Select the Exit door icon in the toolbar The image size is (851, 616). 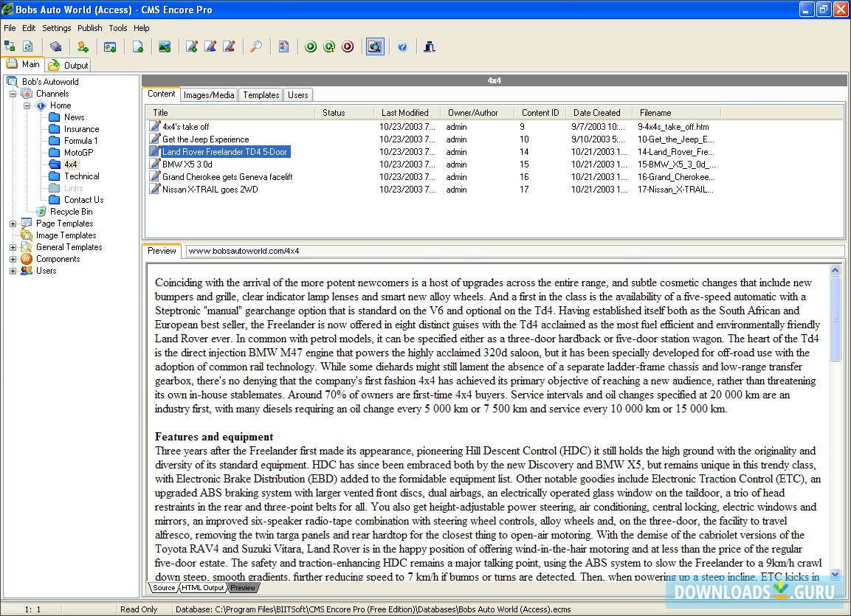429,46
